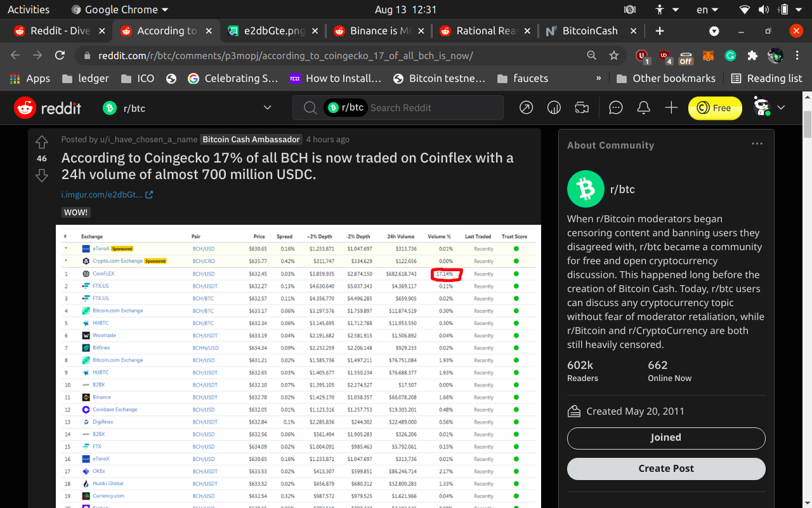The height and width of the screenshot is (508, 812).
Task: Open the system status wifi volume menu
Action: 772,10
